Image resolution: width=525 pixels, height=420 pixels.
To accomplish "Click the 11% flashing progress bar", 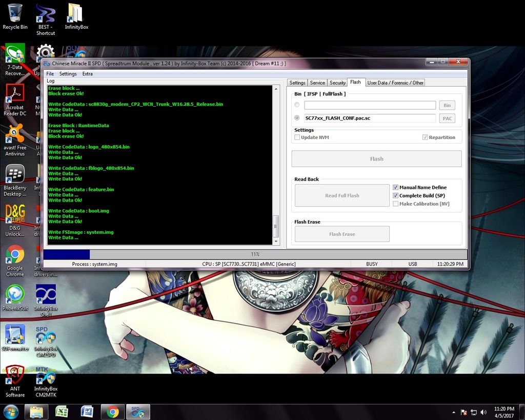I will 255,254.
